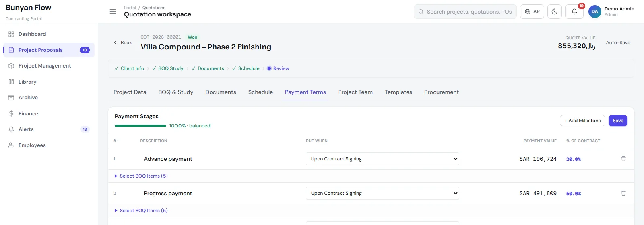Screen dimensions: 644x225
Task: Click the Add Milestone button
Action: (x=582, y=121)
